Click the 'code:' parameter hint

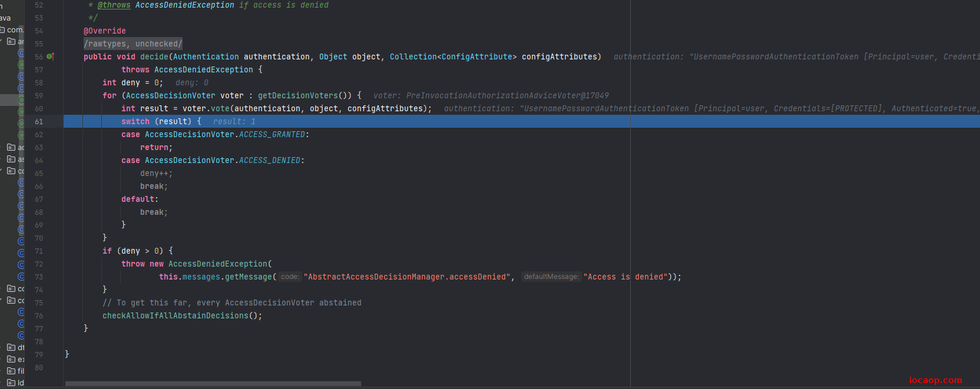tap(290, 277)
